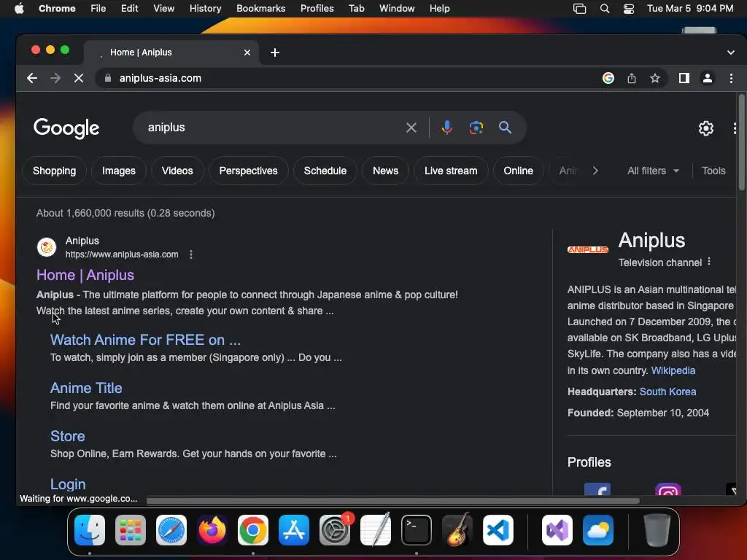Click the forward navigation arrow
The width and height of the screenshot is (747, 560).
click(x=55, y=78)
